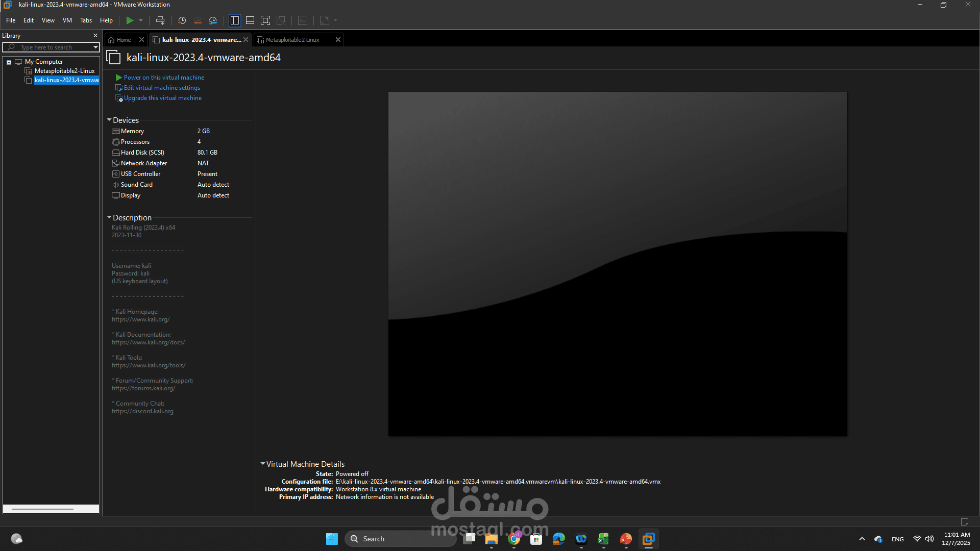The height and width of the screenshot is (551, 980).
Task: Click the VMware Workstation taskbar icon
Action: tap(649, 539)
